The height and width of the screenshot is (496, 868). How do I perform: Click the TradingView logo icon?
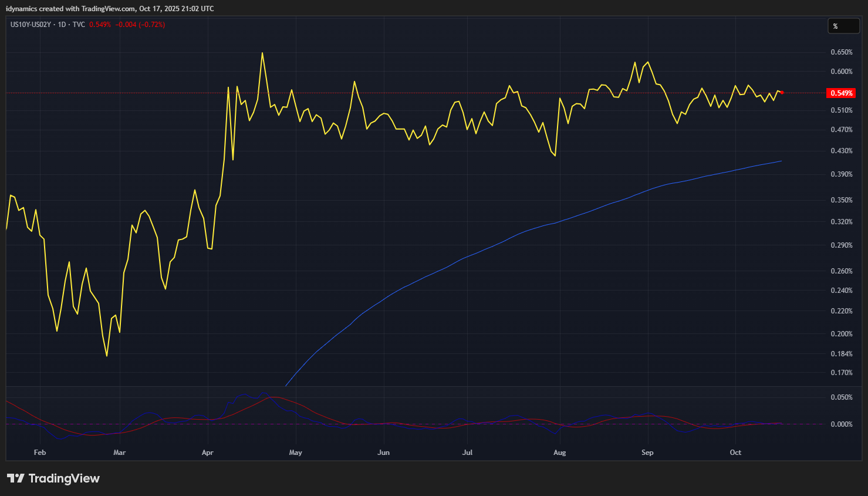[x=16, y=478]
